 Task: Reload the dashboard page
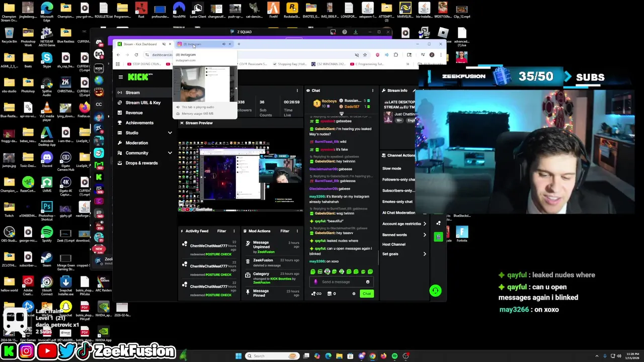[136, 55]
